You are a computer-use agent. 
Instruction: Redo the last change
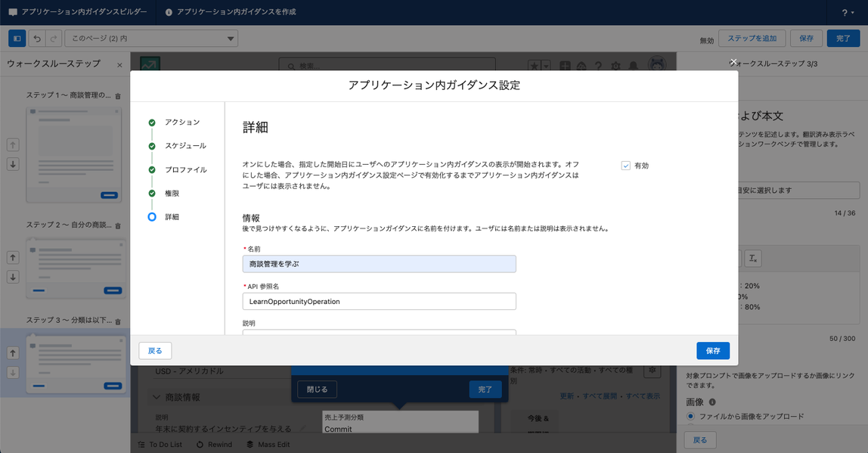(54, 39)
